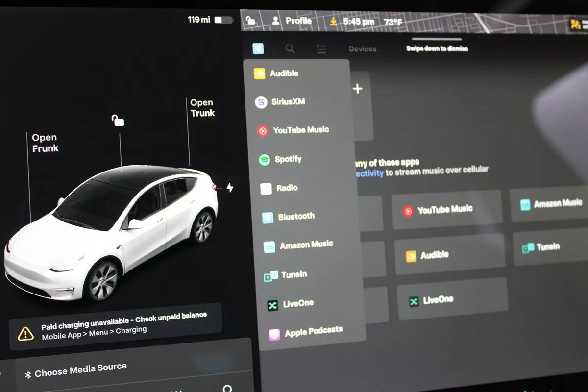The height and width of the screenshot is (392, 588).
Task: Tap the plus add-source tile
Action: (x=358, y=89)
